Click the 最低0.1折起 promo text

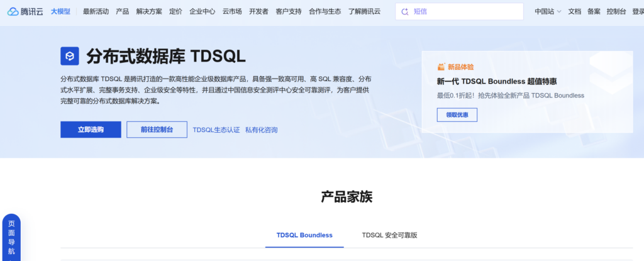coord(511,96)
